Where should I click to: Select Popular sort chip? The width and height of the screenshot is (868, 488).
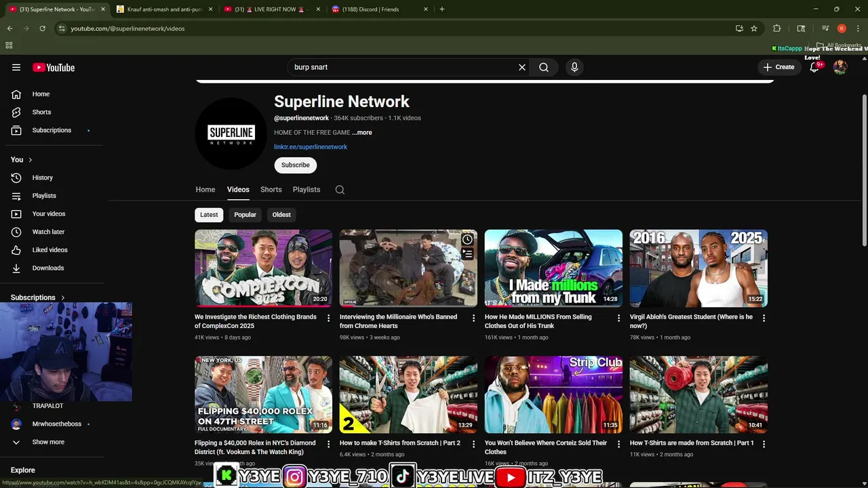(x=245, y=215)
